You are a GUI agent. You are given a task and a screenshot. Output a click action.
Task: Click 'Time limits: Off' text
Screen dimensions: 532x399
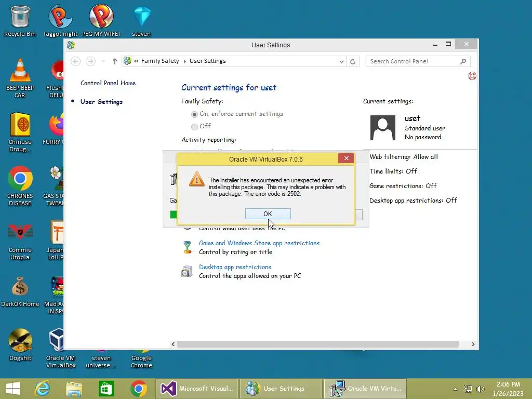click(393, 171)
